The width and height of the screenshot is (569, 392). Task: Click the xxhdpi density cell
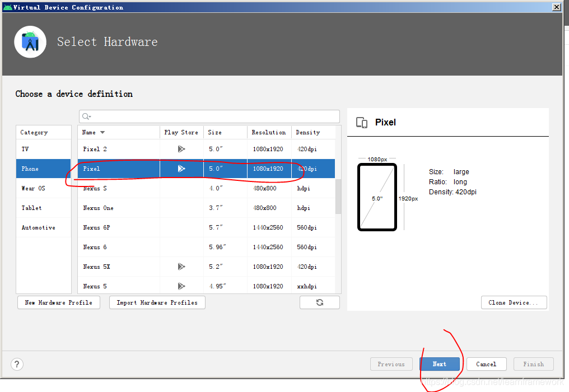click(x=307, y=286)
